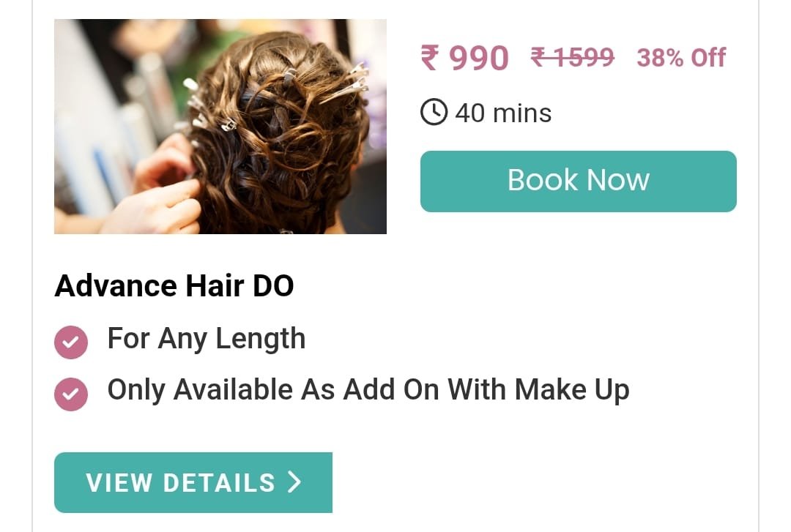Click the 38% Off discount label

pyautogui.click(x=681, y=58)
